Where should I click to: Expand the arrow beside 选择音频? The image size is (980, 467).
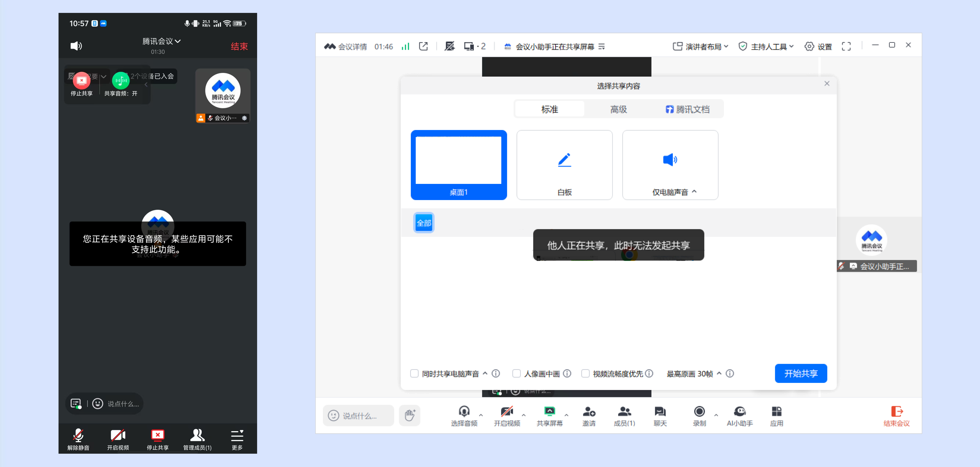[x=481, y=415]
